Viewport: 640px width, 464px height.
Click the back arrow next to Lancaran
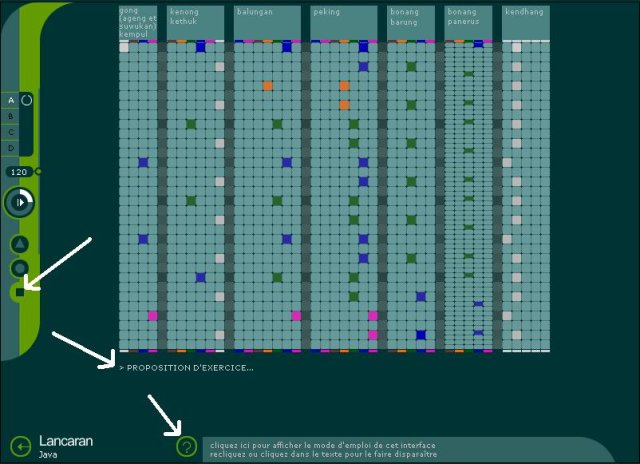tap(20, 447)
